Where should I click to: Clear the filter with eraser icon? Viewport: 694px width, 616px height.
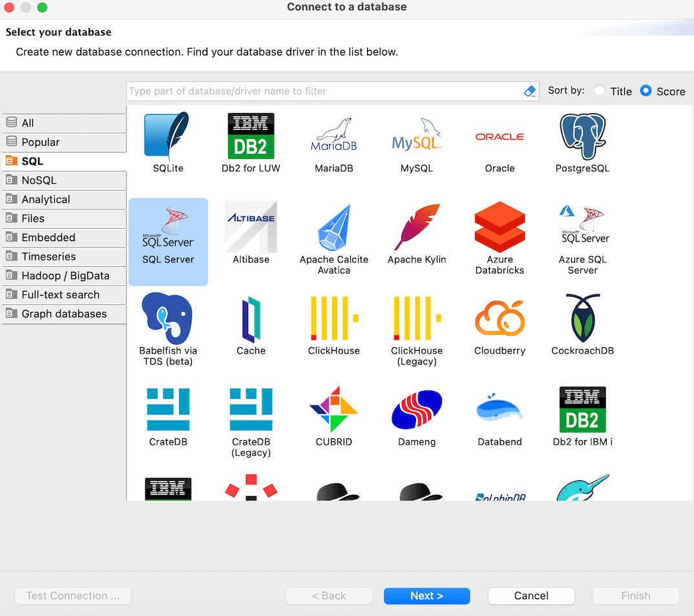point(530,91)
